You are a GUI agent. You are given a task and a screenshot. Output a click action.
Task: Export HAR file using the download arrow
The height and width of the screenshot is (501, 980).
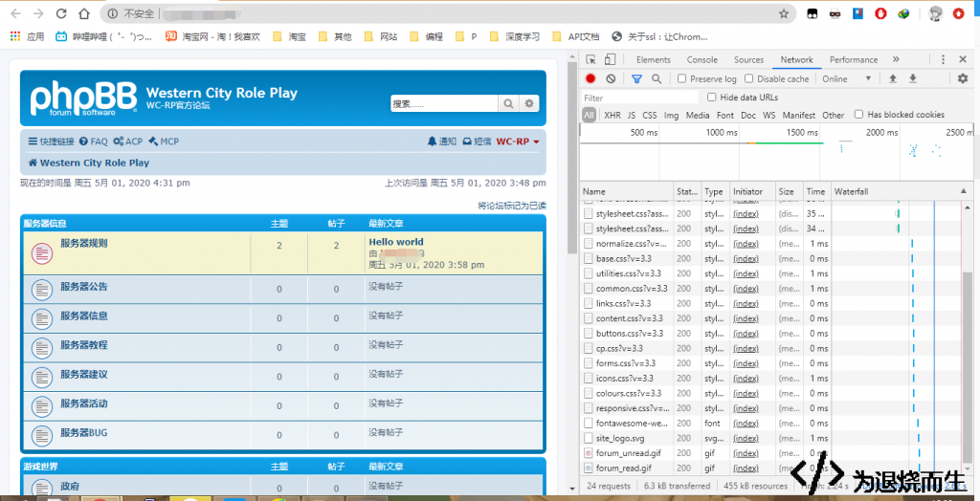click(912, 78)
